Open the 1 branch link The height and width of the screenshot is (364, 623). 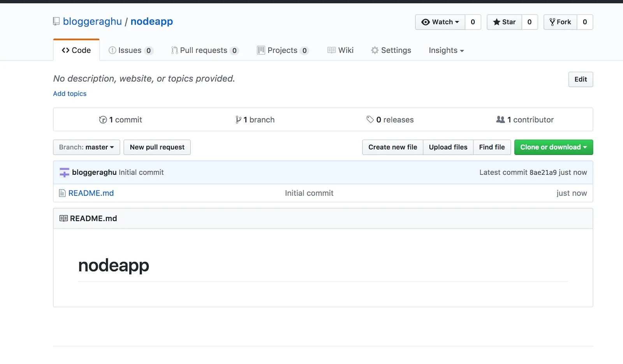tap(255, 120)
